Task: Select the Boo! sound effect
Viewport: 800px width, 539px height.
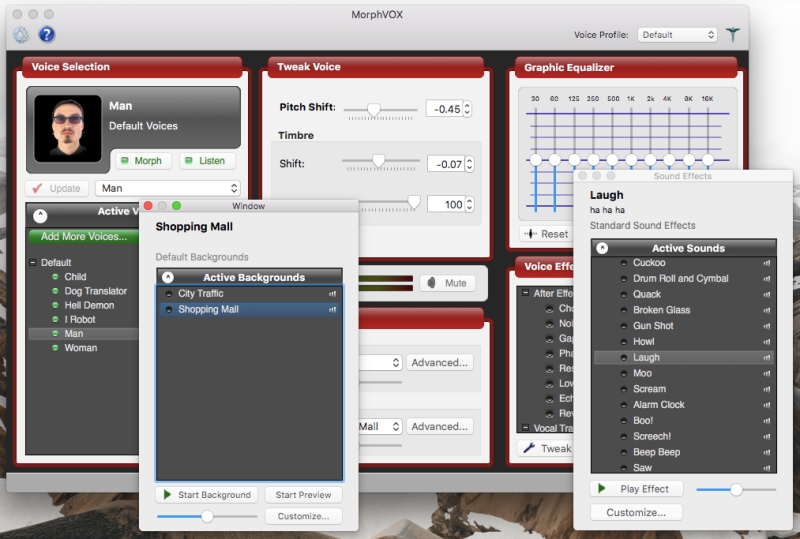Action: point(643,421)
